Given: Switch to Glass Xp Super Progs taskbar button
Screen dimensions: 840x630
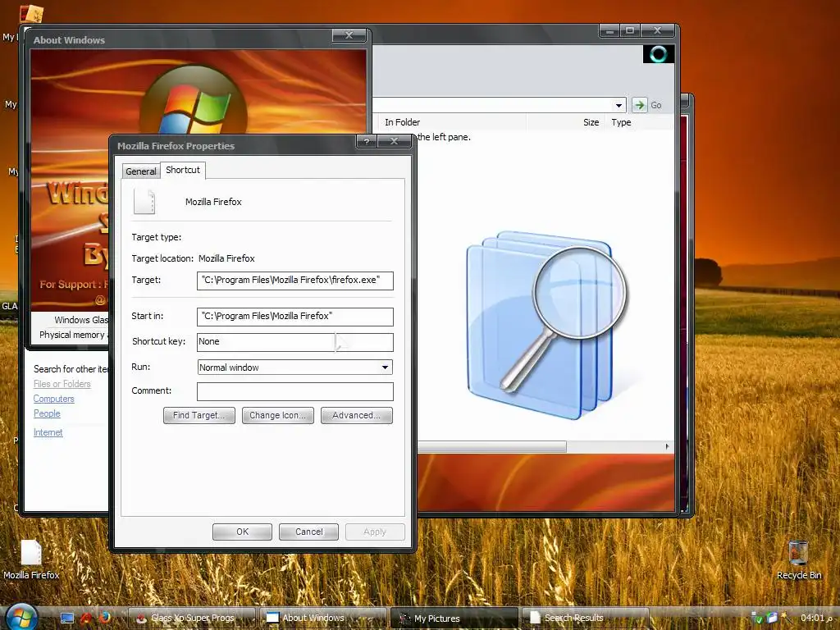Looking at the screenshot, I should pos(192,618).
